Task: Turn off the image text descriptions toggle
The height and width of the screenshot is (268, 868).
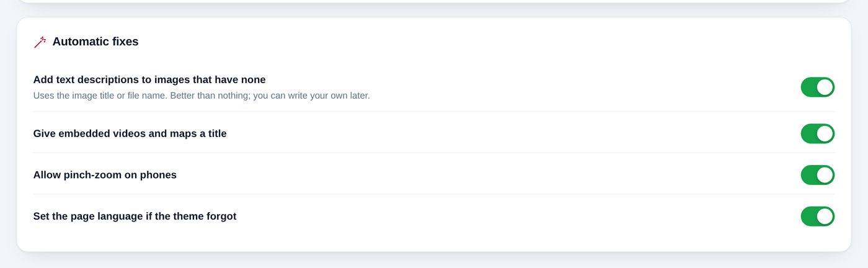Action: coord(818,87)
